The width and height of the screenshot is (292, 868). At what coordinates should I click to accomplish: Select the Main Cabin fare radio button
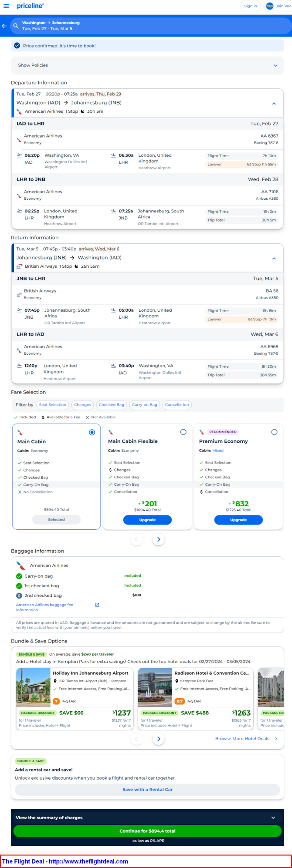92,432
